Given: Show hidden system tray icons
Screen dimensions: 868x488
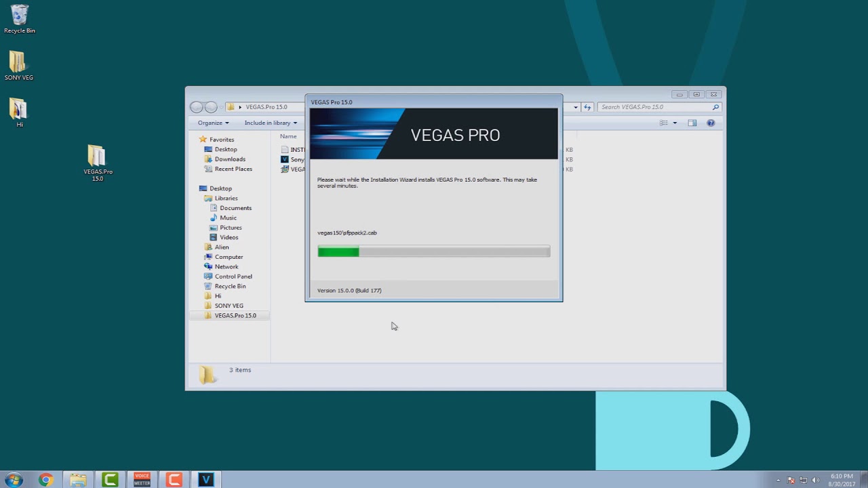Looking at the screenshot, I should click(778, 481).
